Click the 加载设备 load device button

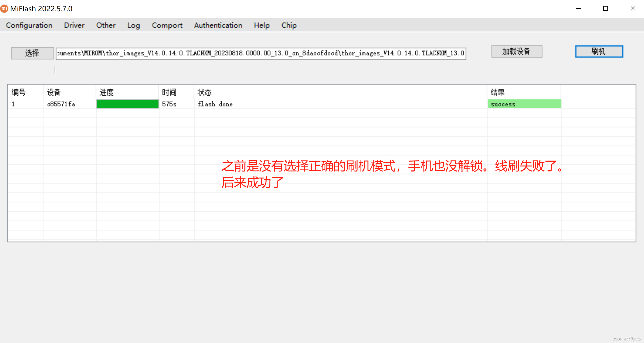click(x=517, y=52)
